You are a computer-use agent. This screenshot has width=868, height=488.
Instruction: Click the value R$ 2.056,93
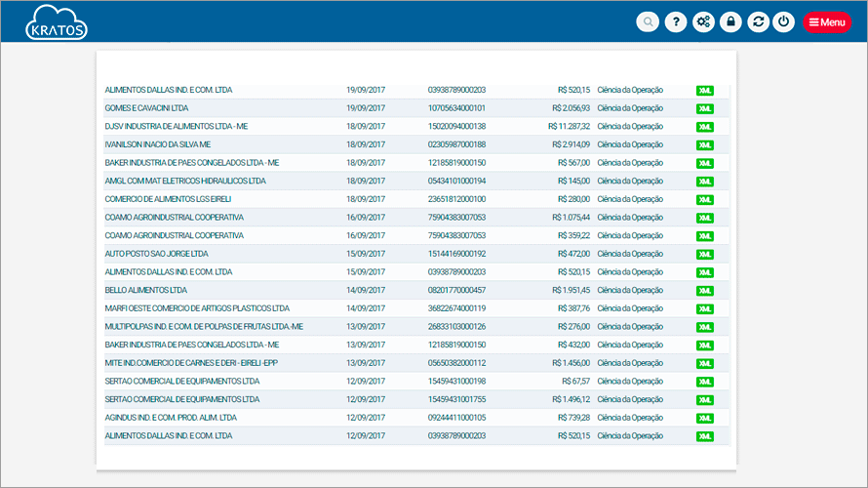tap(572, 108)
